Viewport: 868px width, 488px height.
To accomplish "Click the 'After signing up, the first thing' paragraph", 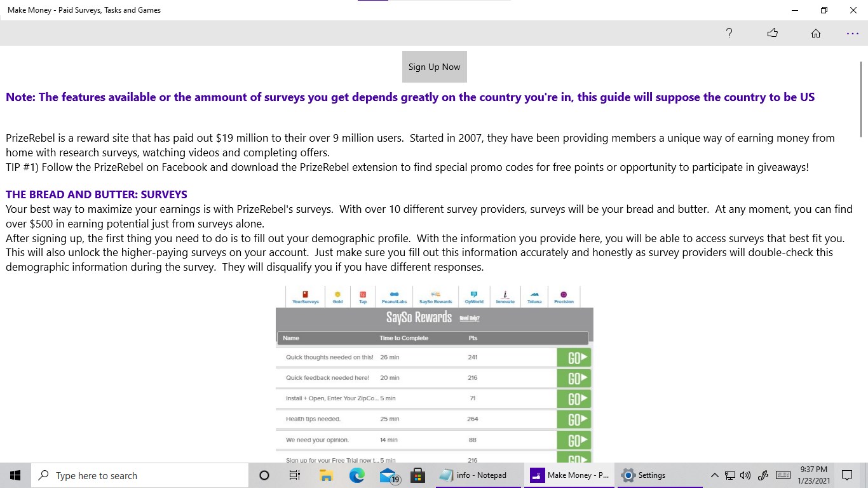I will 425,252.
